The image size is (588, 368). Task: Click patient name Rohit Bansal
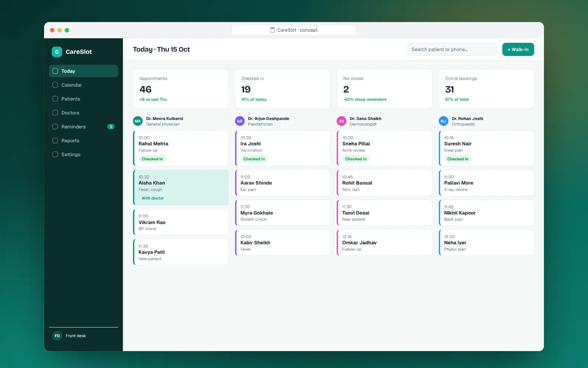357,183
